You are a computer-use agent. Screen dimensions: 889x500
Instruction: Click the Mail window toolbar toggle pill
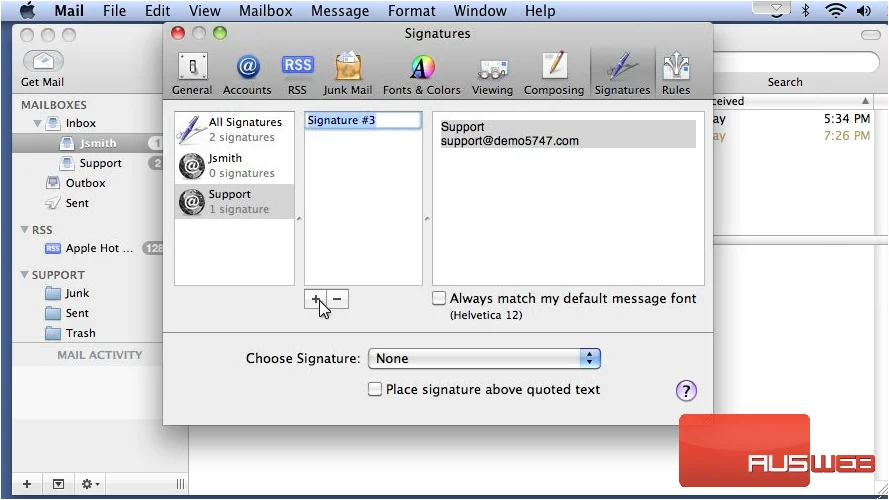point(870,35)
